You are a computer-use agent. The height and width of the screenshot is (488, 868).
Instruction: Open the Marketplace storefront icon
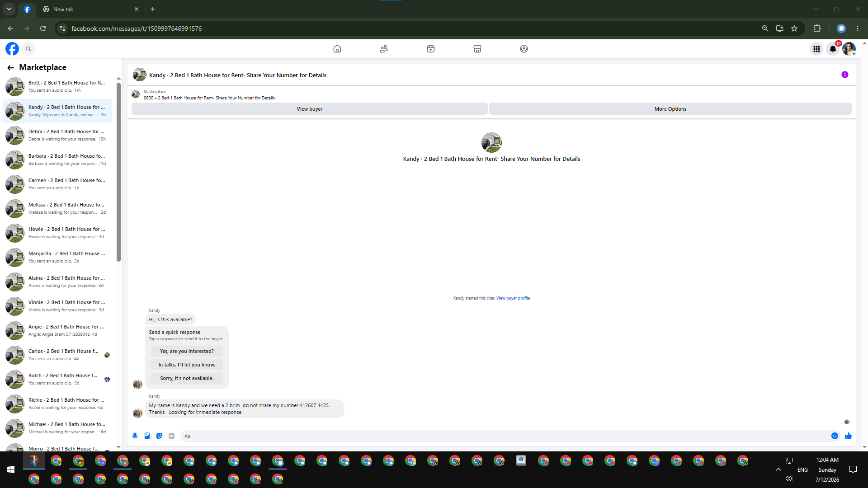(x=477, y=49)
